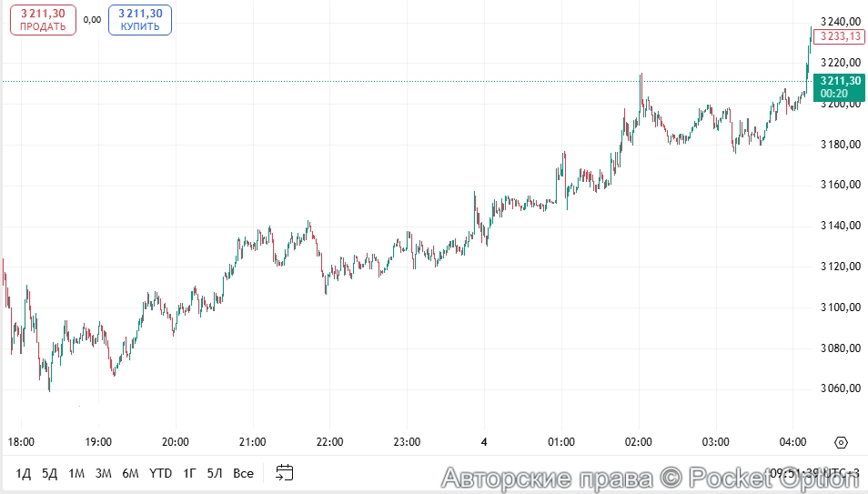Click the red 3233,13 price label
Image resolution: width=868 pixels, height=494 pixels.
tap(840, 36)
